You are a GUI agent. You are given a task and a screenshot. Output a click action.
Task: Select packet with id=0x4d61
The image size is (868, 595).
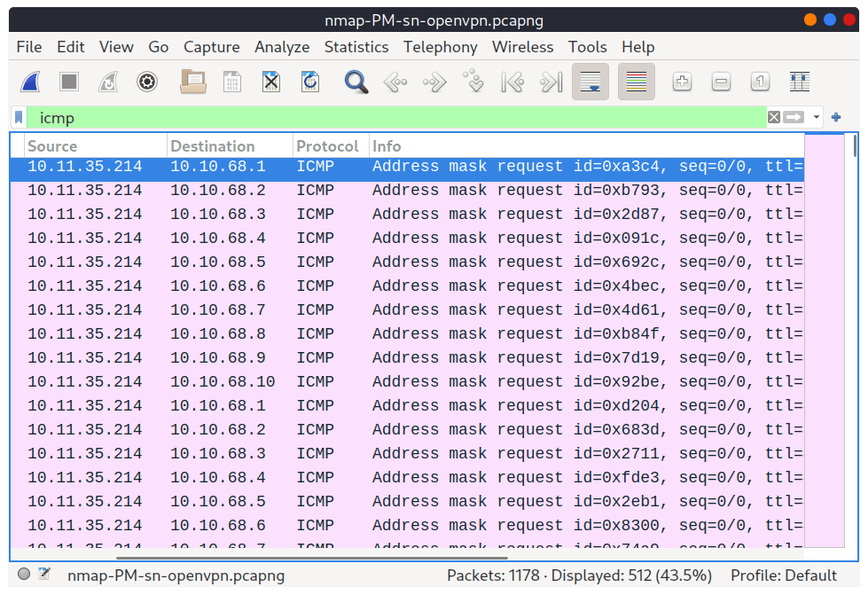point(407,310)
